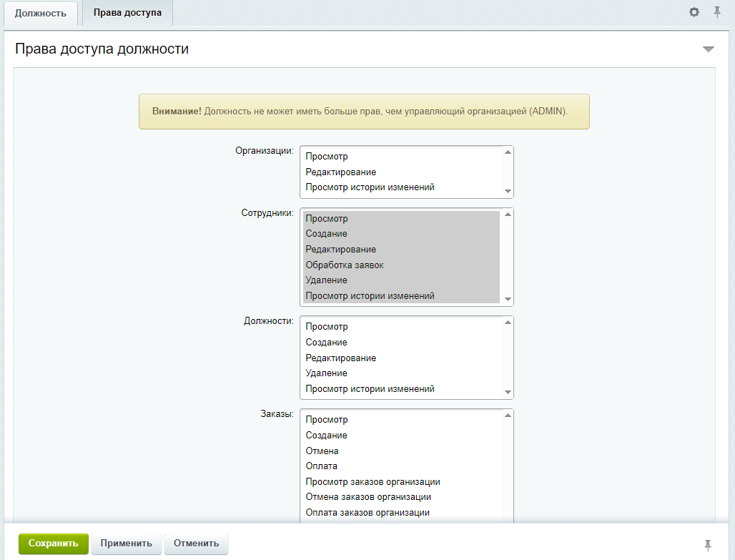Select Удаление in the Должности list
Image resolution: width=735 pixels, height=560 pixels.
pos(401,373)
